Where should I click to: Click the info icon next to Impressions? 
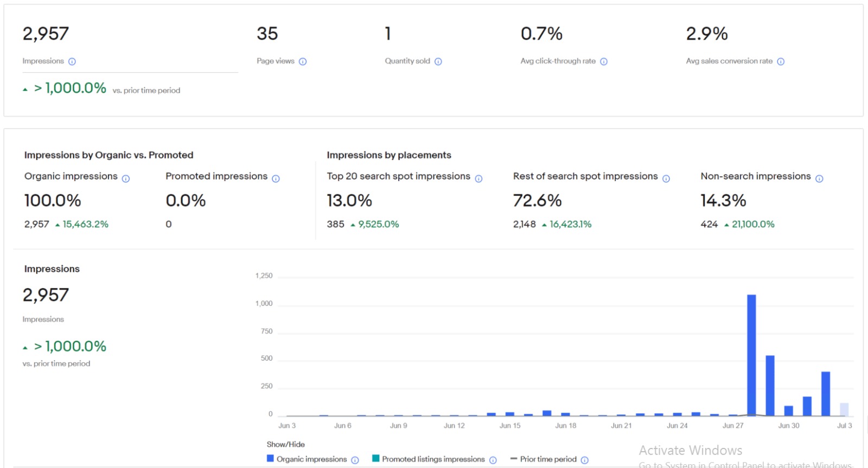click(x=72, y=62)
